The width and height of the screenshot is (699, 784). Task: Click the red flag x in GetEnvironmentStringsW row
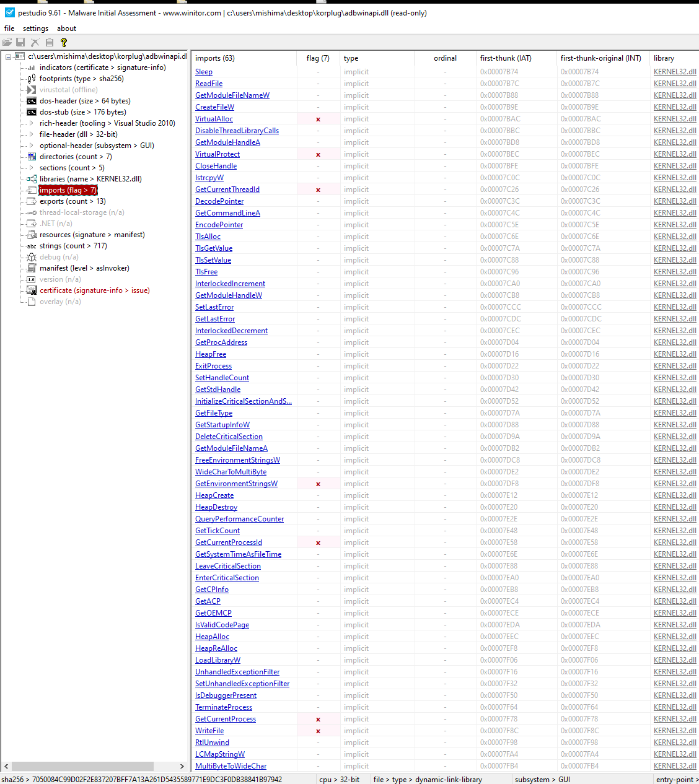(x=318, y=484)
